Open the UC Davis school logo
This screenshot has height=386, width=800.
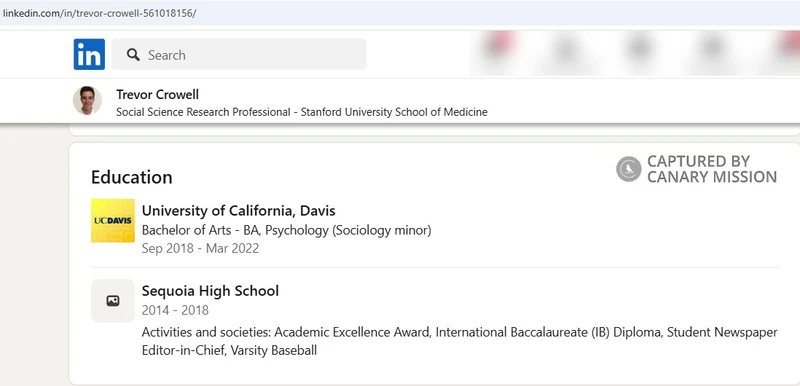113,220
